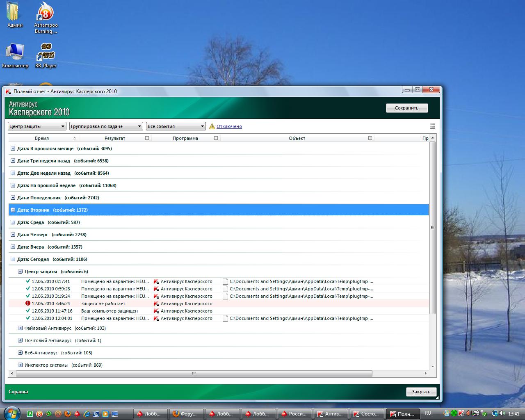Expand the Вчера date group
Screen dimensions: 525x420
click(13, 247)
